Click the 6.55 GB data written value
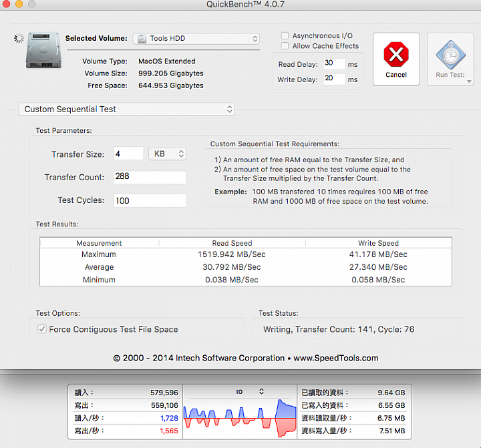The width and height of the screenshot is (481, 448). click(391, 405)
